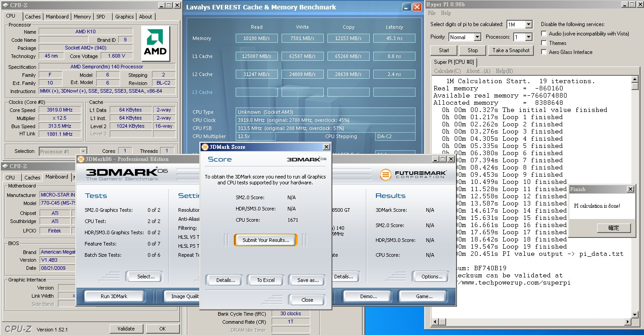Screen dimensions: 644x335
Task: Open the Processor #1 selection dropdown
Action: click(x=83, y=152)
